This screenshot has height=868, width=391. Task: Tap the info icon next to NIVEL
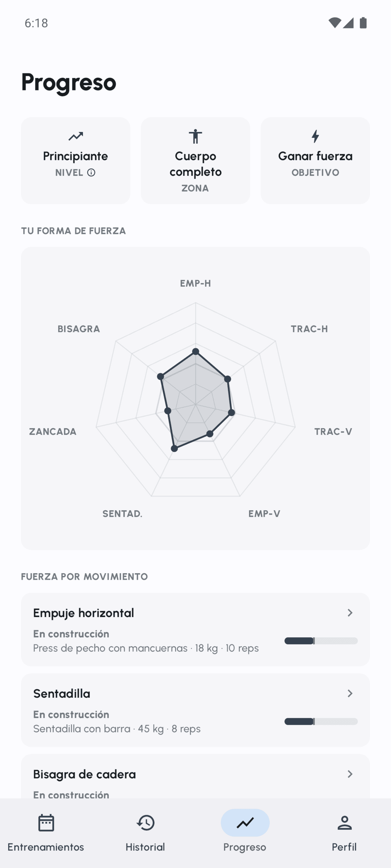[x=91, y=173]
